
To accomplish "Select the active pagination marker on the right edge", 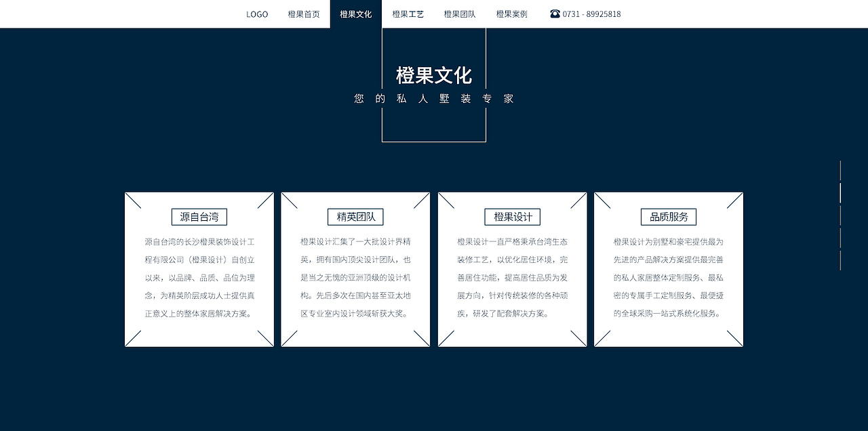I will click(840, 193).
